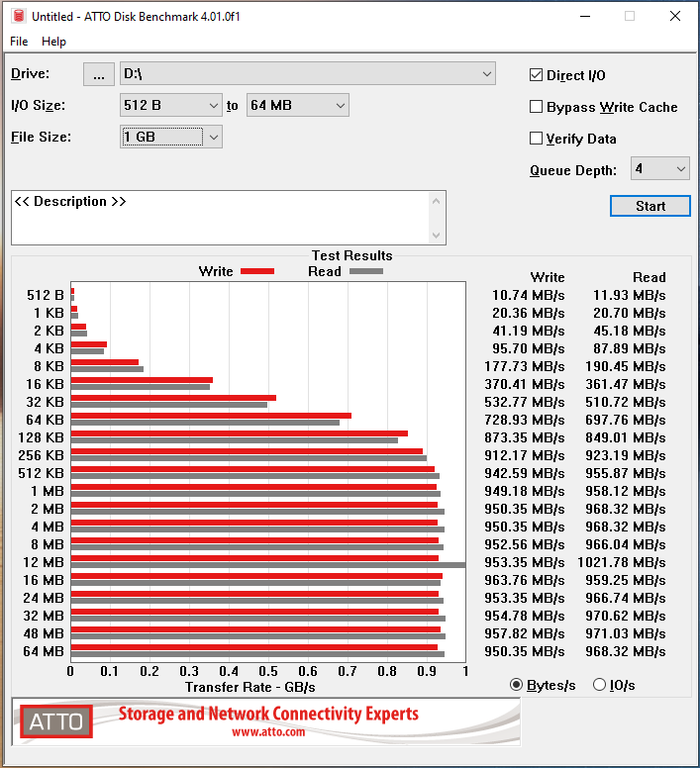
Task: Open the File menu
Action: [19, 42]
